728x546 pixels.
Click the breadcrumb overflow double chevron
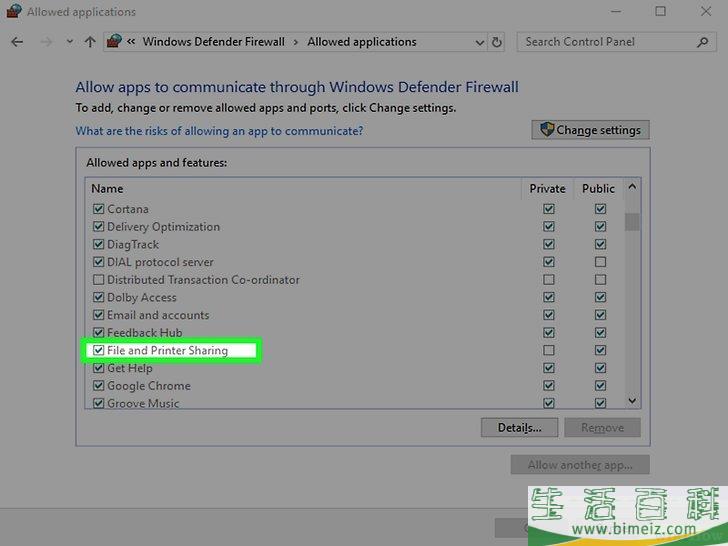tap(131, 42)
